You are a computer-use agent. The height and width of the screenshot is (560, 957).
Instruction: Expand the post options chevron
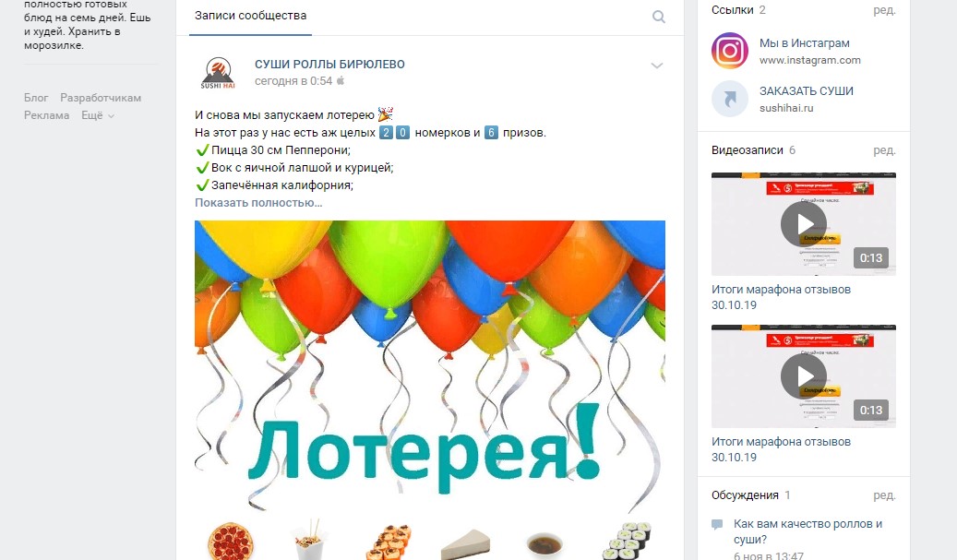point(657,66)
